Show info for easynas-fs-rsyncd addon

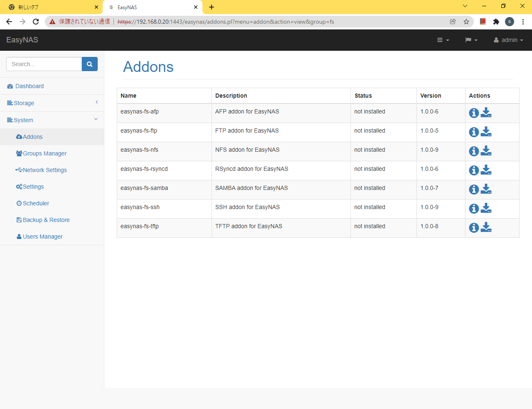[474, 170]
